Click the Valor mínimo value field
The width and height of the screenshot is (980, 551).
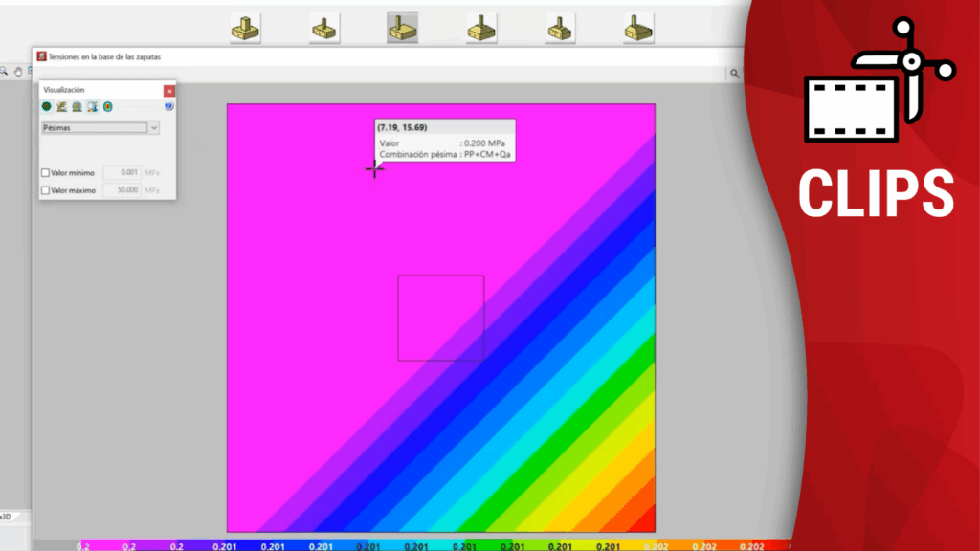point(122,173)
